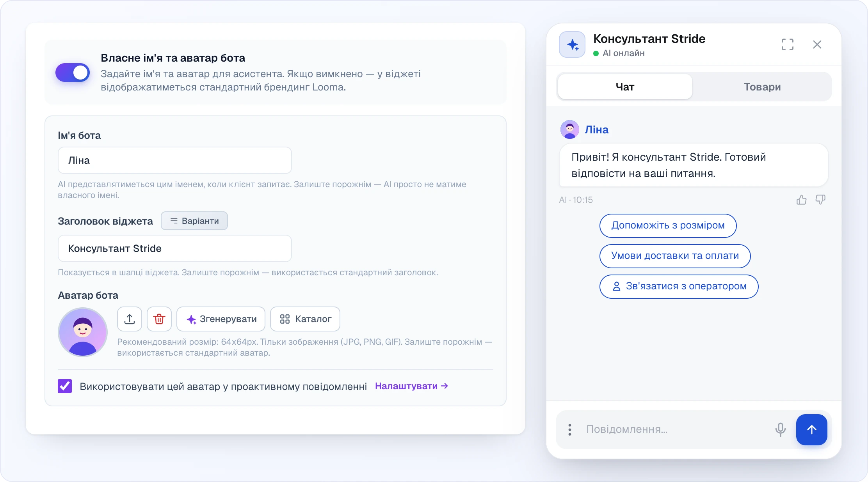This screenshot has height=482, width=868.
Task: Select the Умови доставки та оплати quick reply
Action: [675, 256]
